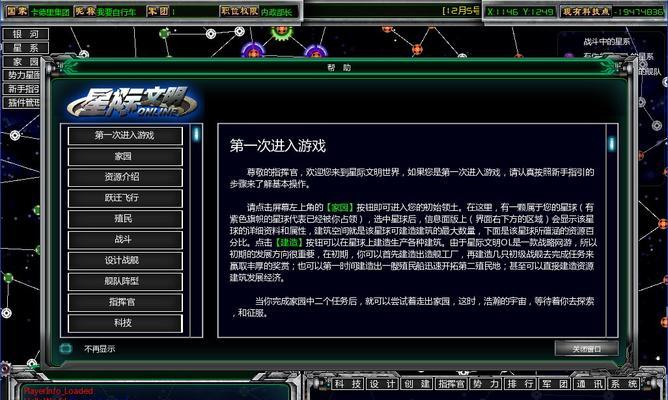Open 创建 in the bottom toolbar
This screenshot has height=400, width=668.
click(x=417, y=384)
